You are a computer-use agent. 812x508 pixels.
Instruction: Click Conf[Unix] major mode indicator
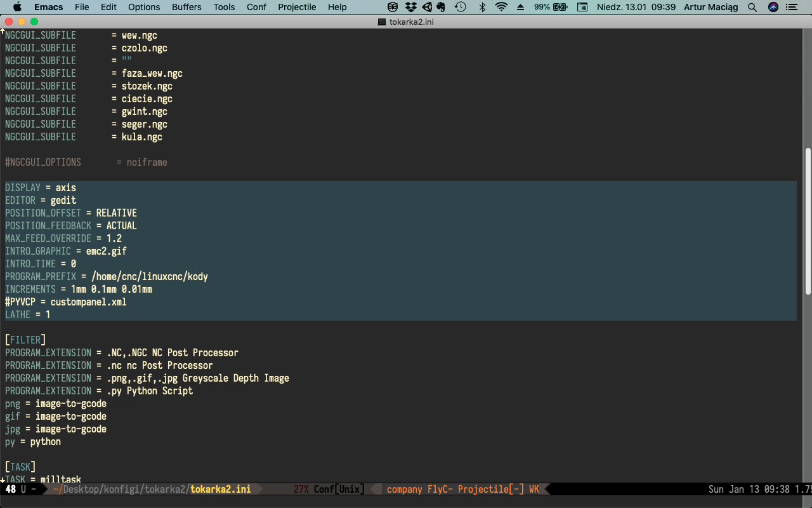[338, 490]
